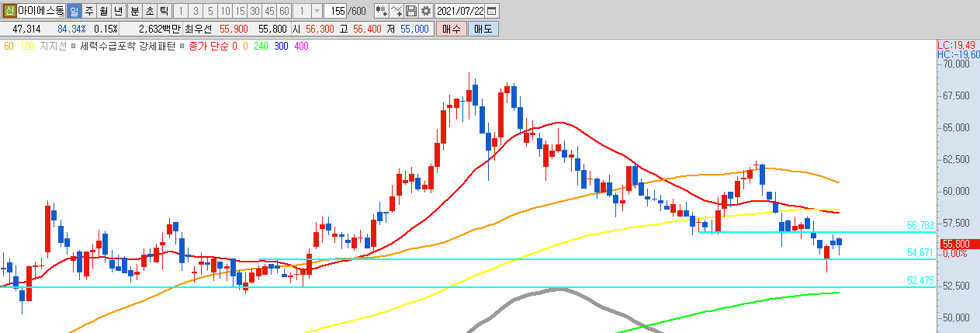The image size is (980, 333).
Task: Select the weekly (주) chart period
Action: click(x=88, y=11)
